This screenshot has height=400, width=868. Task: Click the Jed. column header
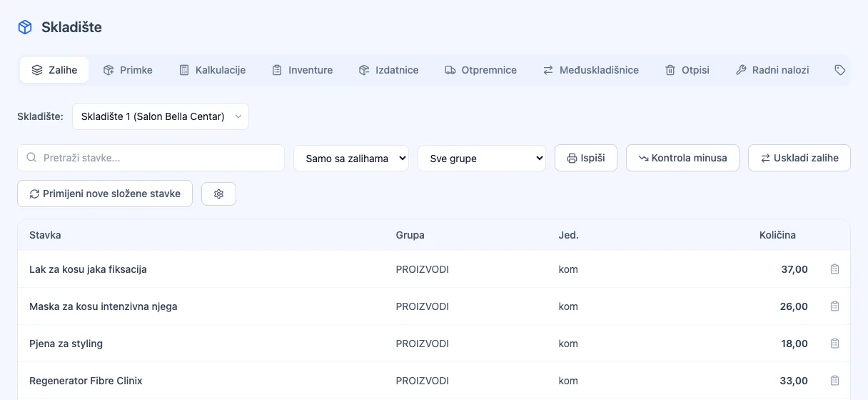coord(569,235)
